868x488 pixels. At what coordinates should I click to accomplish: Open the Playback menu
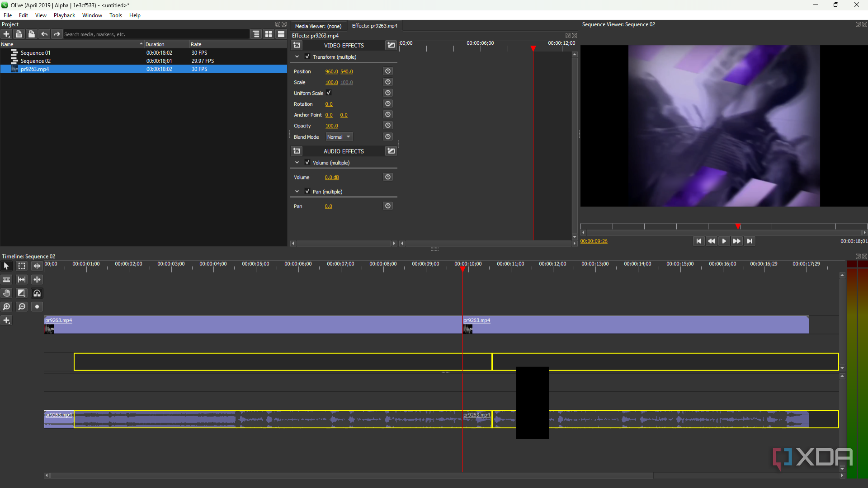point(64,15)
